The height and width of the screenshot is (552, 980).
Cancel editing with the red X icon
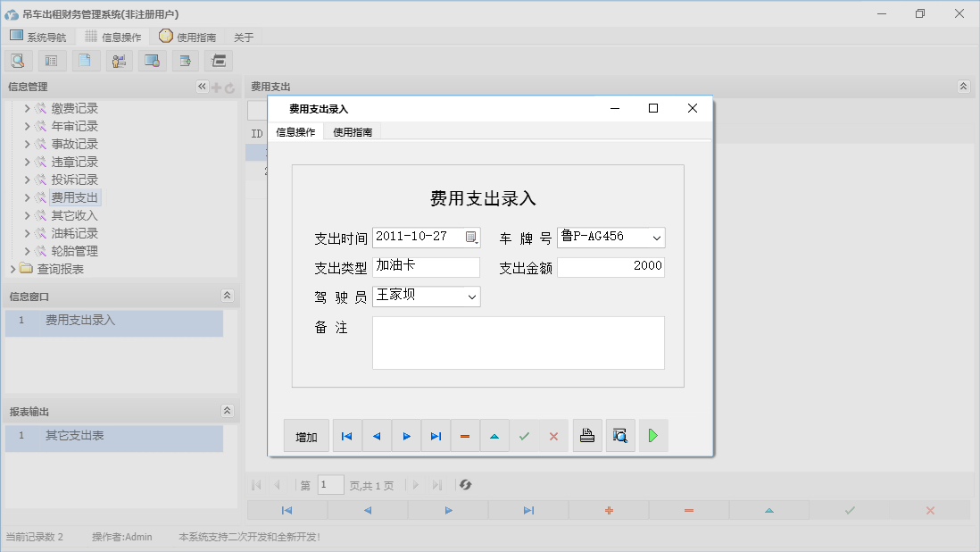pos(553,435)
